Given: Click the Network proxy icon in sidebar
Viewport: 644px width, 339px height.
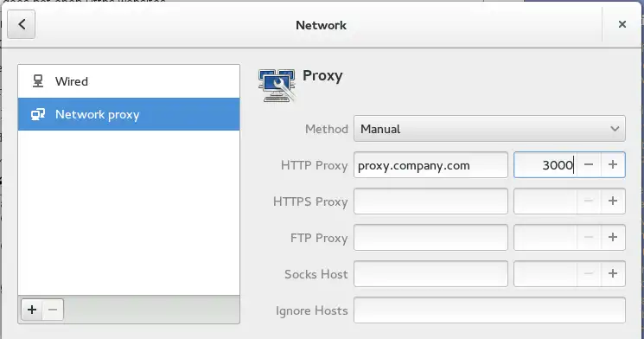Looking at the screenshot, I should [38, 114].
